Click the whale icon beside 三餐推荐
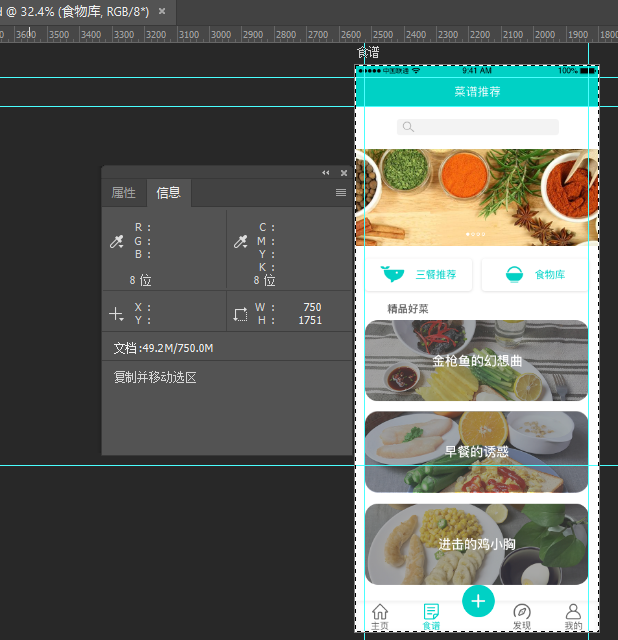Viewport: 618px width, 640px height. (392, 274)
